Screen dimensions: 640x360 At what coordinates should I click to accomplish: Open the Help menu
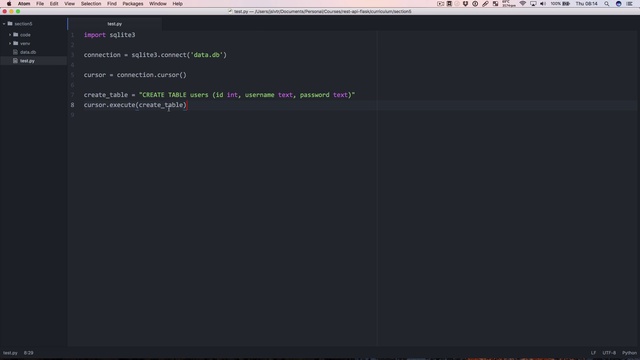177,4
